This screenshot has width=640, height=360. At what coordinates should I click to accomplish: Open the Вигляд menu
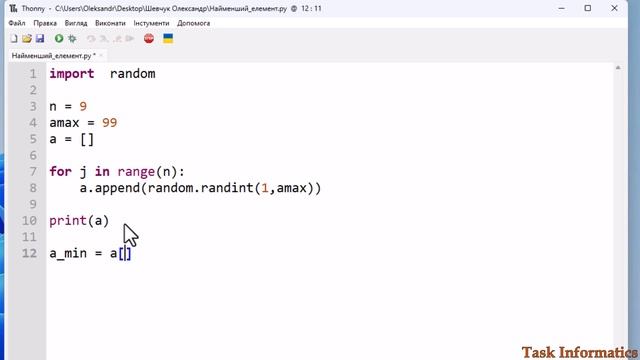[76, 23]
